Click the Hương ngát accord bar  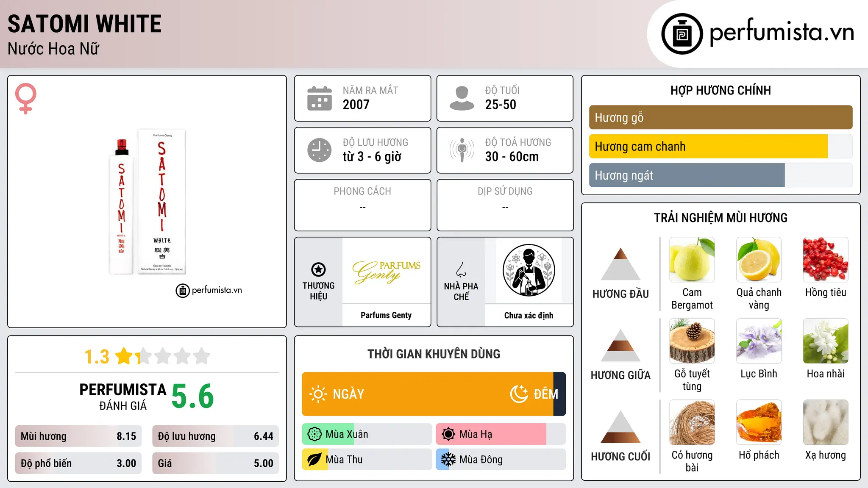click(721, 175)
